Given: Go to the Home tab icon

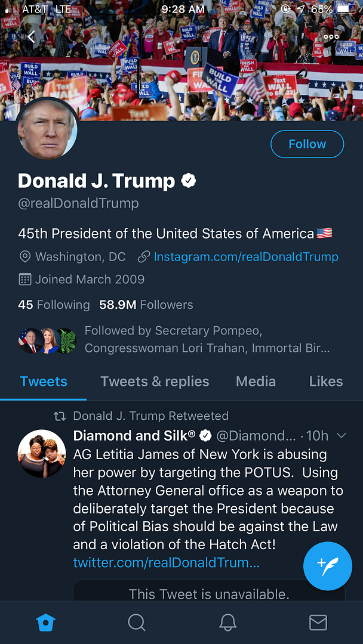Looking at the screenshot, I should tap(46, 623).
